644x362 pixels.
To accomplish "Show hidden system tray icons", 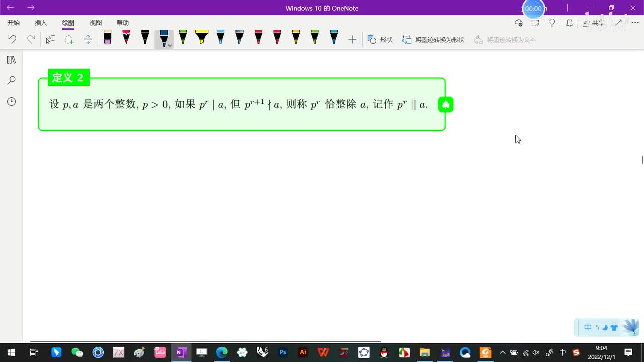I will (x=502, y=352).
